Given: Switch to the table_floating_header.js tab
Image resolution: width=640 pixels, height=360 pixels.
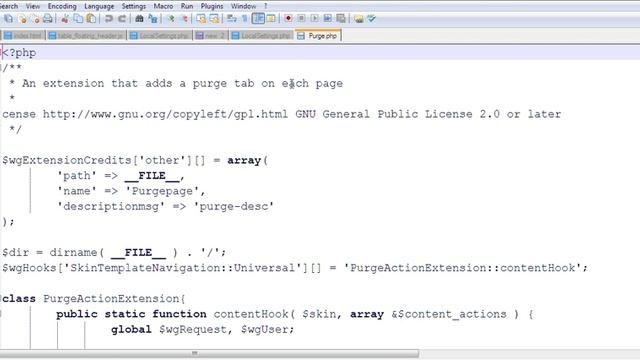Looking at the screenshot, I should (86, 36).
